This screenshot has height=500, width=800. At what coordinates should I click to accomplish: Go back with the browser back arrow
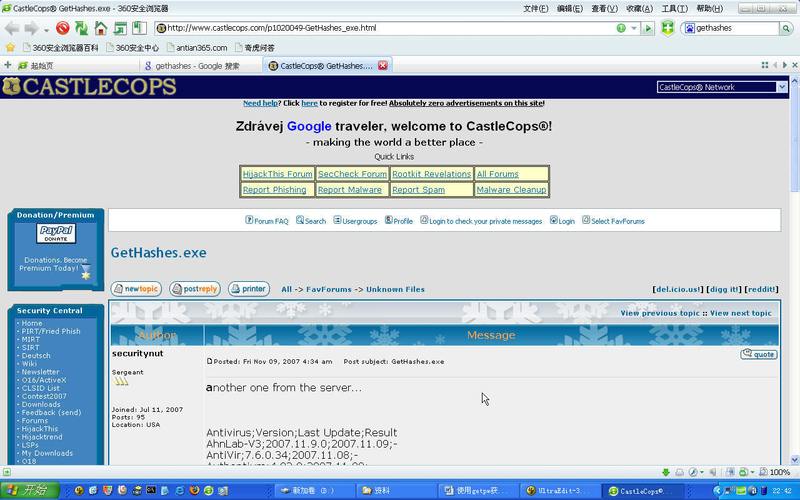tap(12, 29)
